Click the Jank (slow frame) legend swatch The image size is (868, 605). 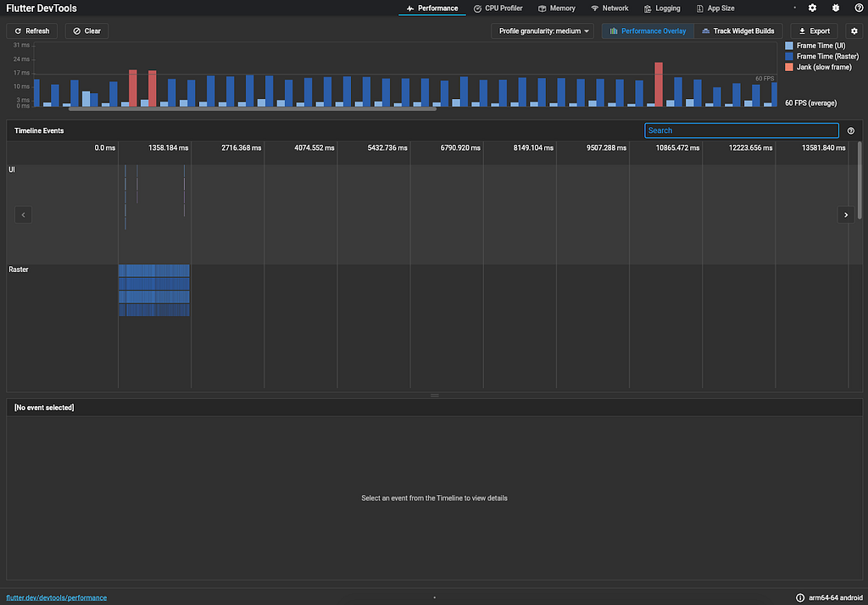(789, 67)
